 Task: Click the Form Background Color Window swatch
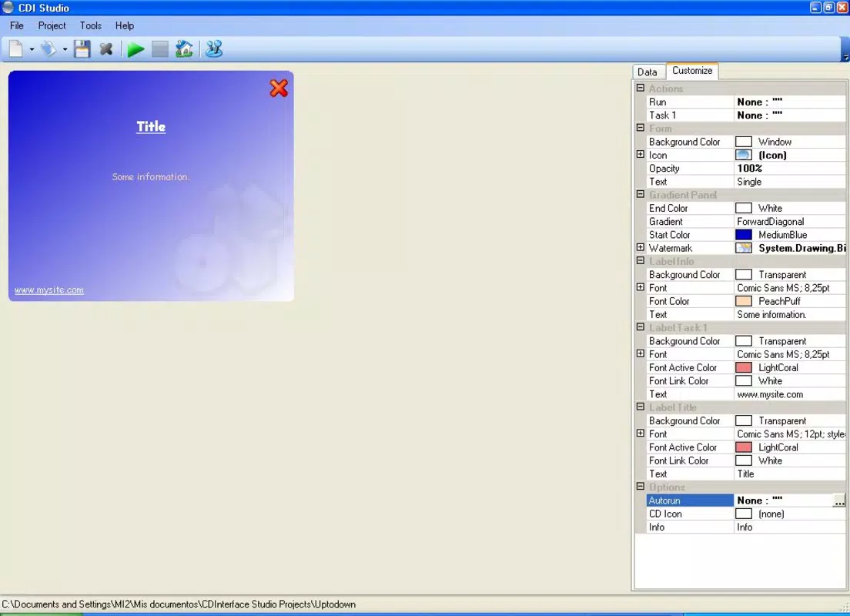744,142
